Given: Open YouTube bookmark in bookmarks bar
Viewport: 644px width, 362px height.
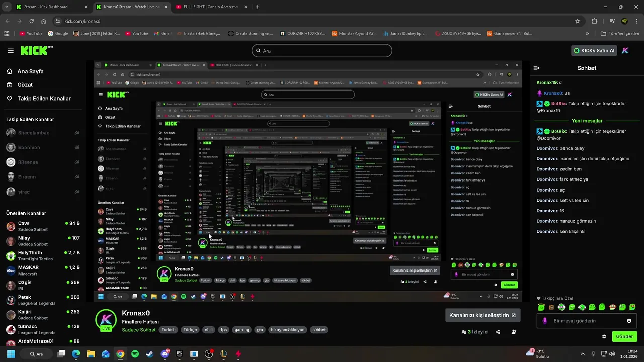Looking at the screenshot, I should (x=31, y=34).
